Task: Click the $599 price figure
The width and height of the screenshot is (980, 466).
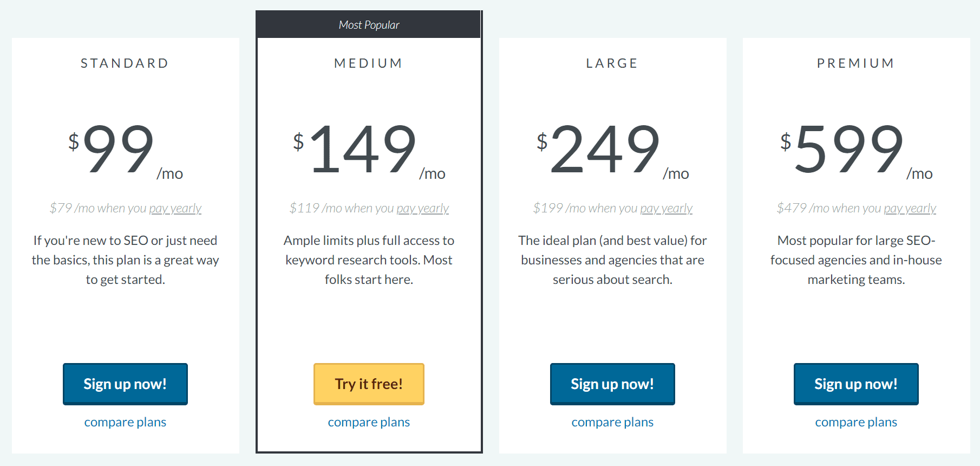Action: coord(849,149)
